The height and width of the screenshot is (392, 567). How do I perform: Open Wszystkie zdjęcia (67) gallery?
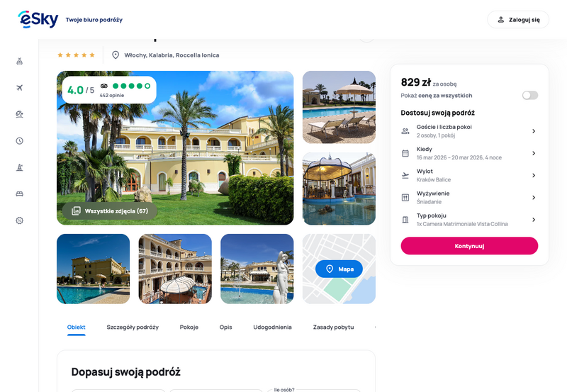click(110, 211)
